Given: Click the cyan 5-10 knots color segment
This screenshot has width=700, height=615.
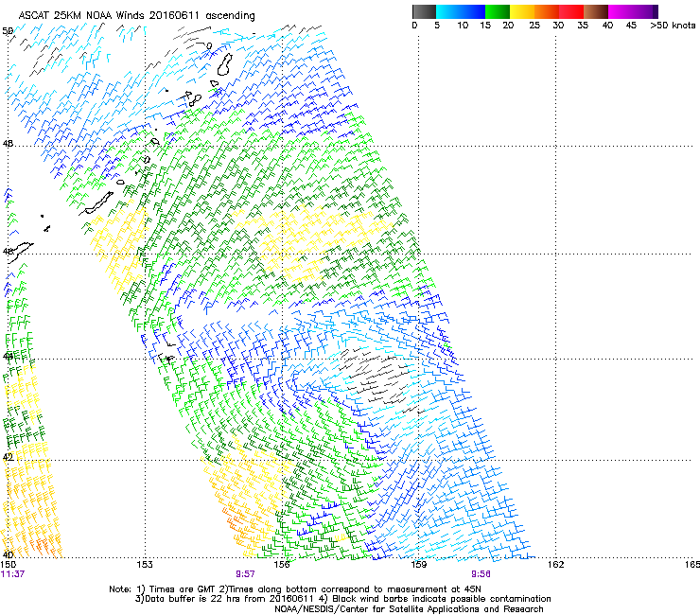Looking at the screenshot, I should pyautogui.click(x=448, y=11).
